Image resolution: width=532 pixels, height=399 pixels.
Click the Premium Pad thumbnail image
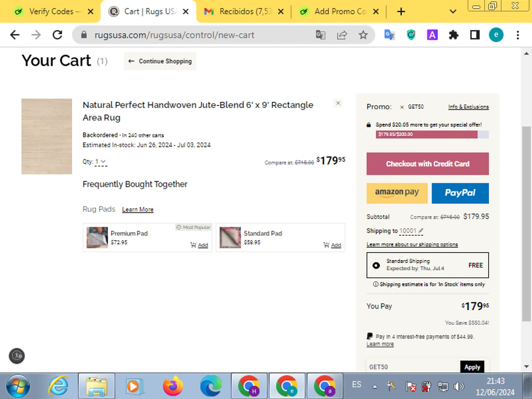pyautogui.click(x=97, y=237)
